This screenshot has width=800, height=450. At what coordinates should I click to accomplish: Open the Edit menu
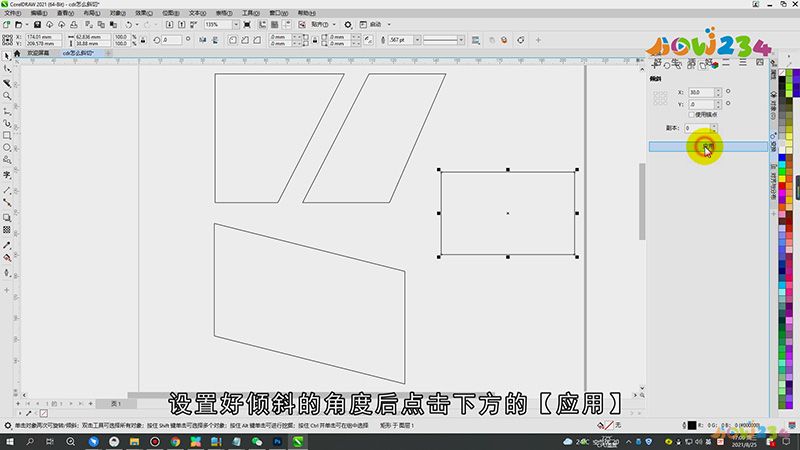click(39, 13)
